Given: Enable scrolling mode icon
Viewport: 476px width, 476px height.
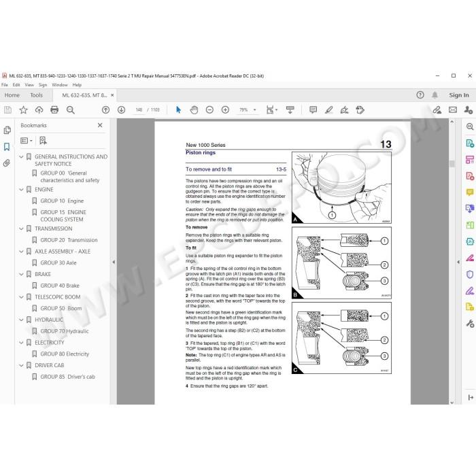Looking at the screenshot, I should pyautogui.click(x=290, y=110).
